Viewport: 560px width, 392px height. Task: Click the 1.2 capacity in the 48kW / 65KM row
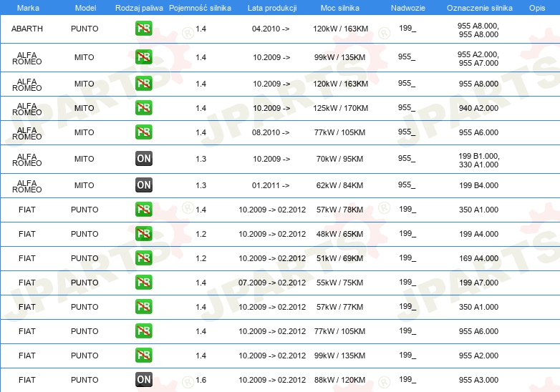[201, 234]
